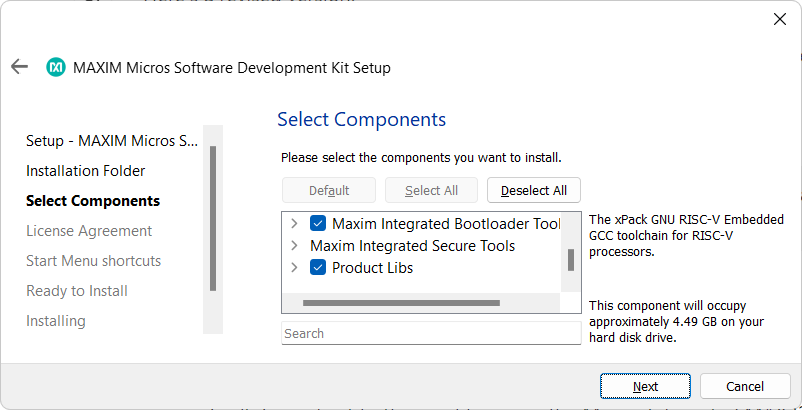The width and height of the screenshot is (802, 410).
Task: Uncheck Maxim Integrated Bootloader Tools checkbox
Action: pyautogui.click(x=318, y=223)
